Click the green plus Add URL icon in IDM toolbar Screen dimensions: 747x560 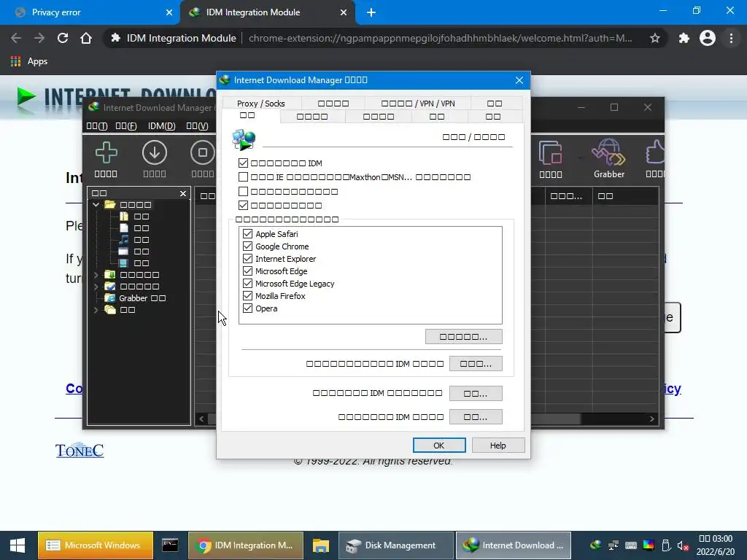[107, 153]
